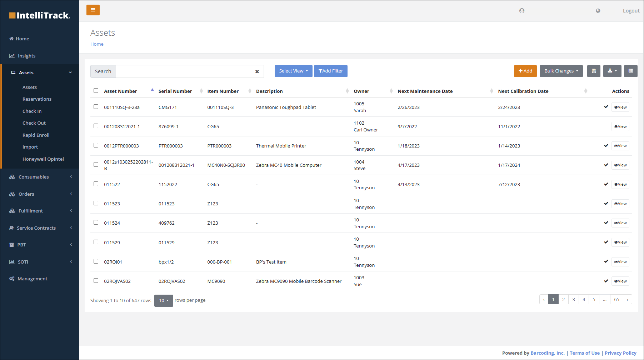Check the box for asset 001110SQ-3-23a
Screen dimensions: 644x360
click(x=96, y=107)
